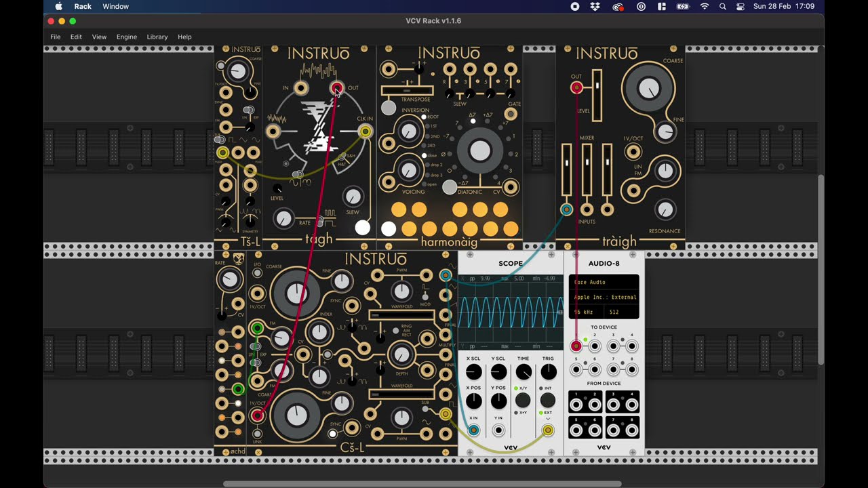This screenshot has height=488, width=868.
Task: Click the CV jack on harmonàig
Action: [x=511, y=187]
